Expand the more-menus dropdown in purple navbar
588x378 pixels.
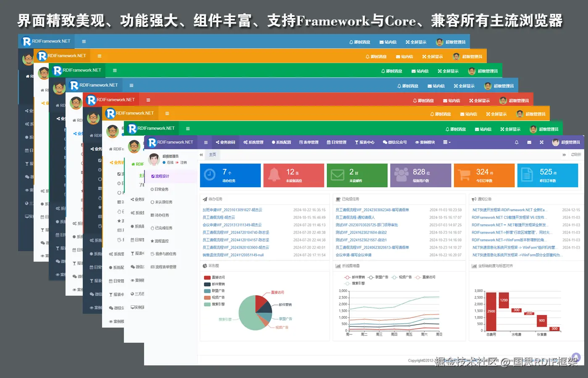coord(447,142)
